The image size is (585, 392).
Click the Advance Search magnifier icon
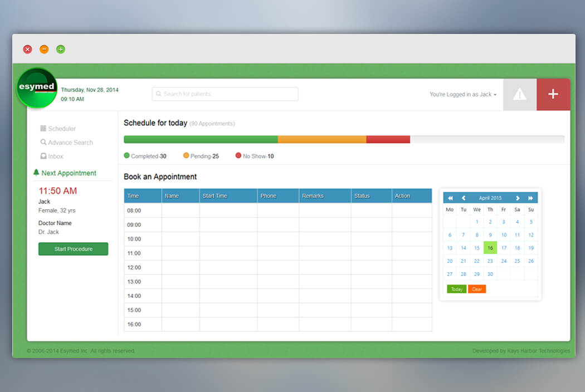(x=43, y=142)
